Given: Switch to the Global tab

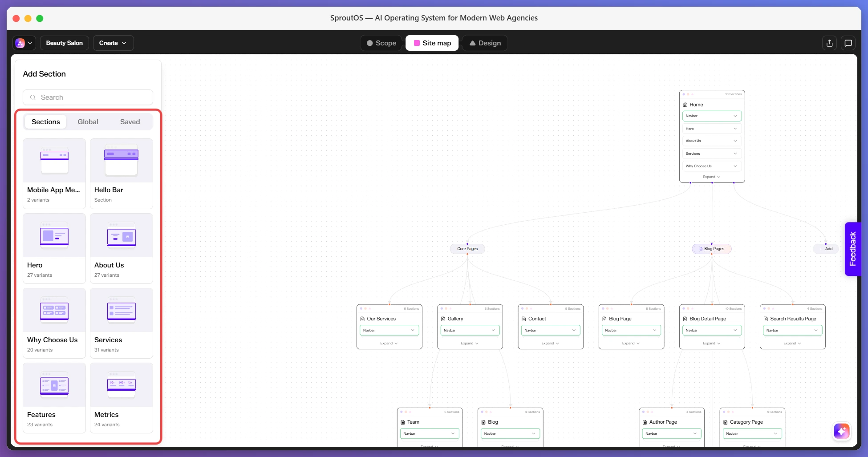Looking at the screenshot, I should (x=88, y=122).
